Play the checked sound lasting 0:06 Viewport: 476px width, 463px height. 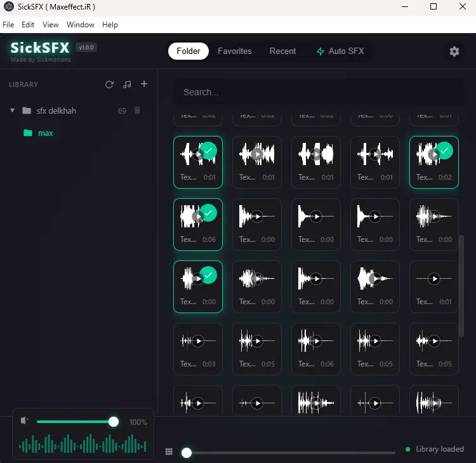197,217
